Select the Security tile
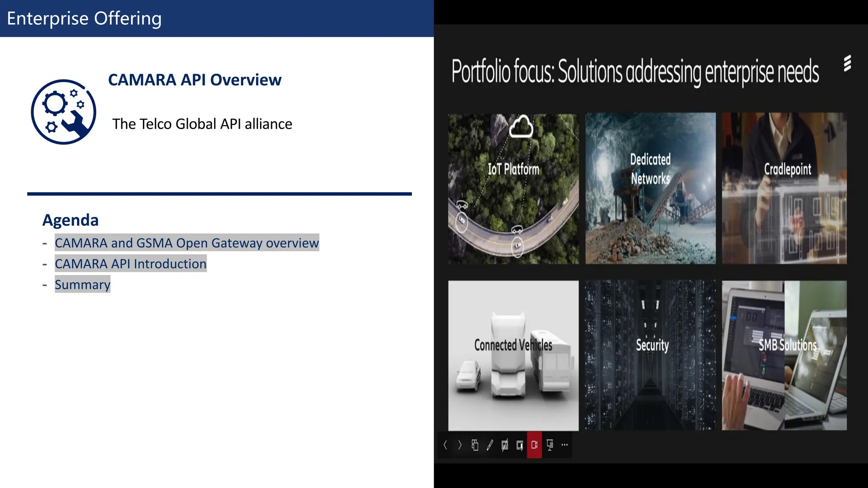 (x=652, y=355)
